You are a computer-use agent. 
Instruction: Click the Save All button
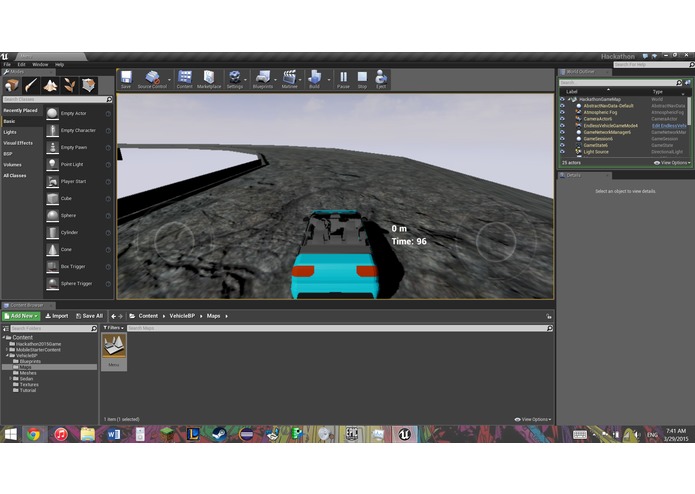[x=89, y=316]
